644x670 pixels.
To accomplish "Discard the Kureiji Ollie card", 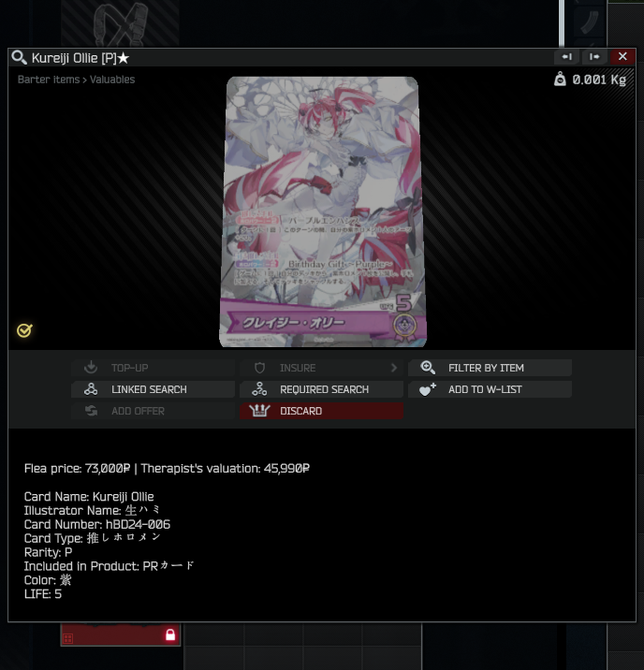I will pyautogui.click(x=321, y=411).
